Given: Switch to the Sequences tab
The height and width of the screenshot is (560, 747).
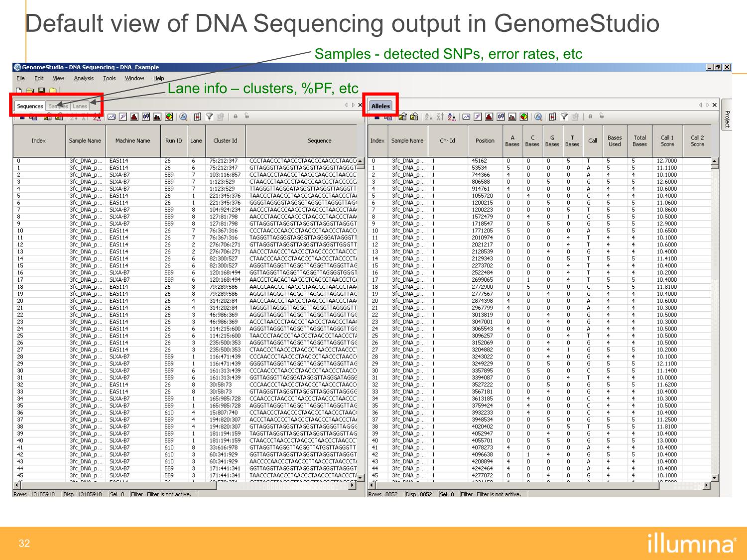Looking at the screenshot, I should click(30, 106).
